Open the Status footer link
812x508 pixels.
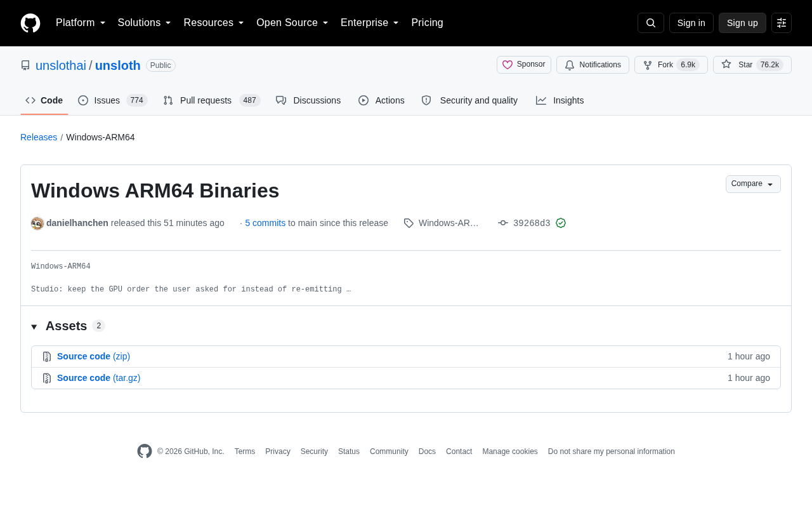click(349, 451)
